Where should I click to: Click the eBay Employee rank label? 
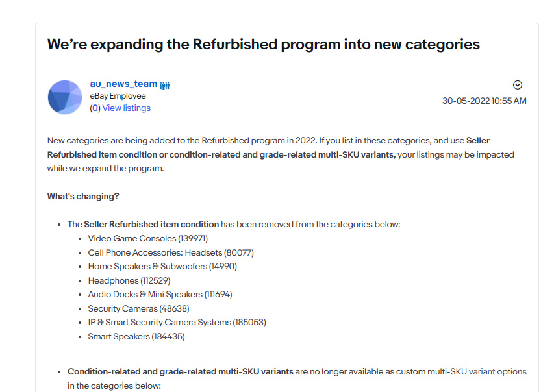[118, 96]
